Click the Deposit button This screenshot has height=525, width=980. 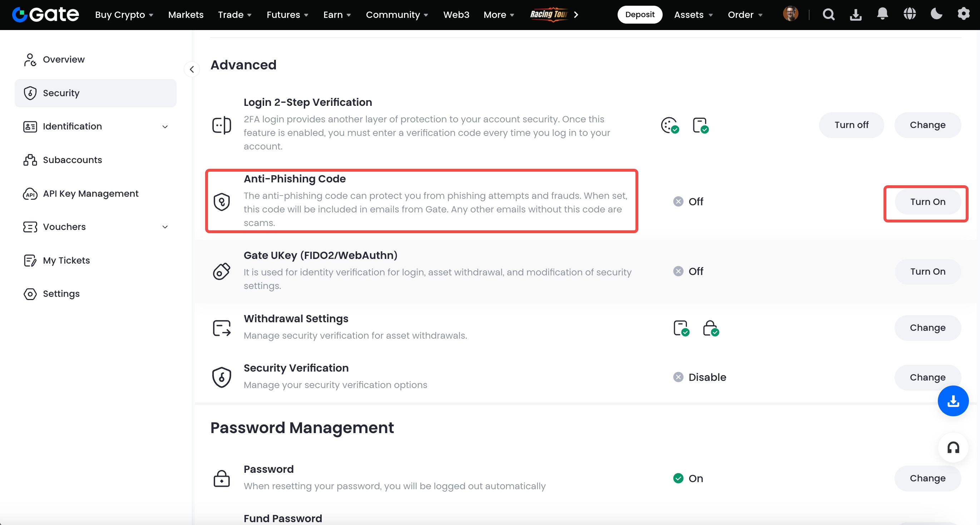point(639,14)
